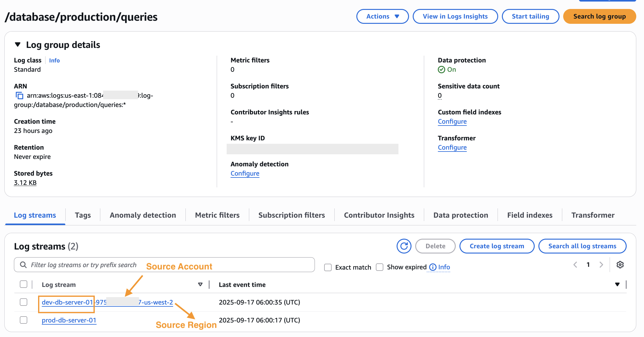Open the Actions dropdown
Viewport: 644px width, 337px height.
pyautogui.click(x=382, y=16)
